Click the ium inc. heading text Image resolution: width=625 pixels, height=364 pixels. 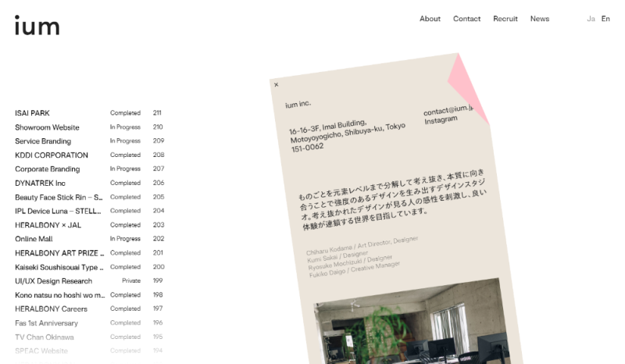click(x=298, y=104)
